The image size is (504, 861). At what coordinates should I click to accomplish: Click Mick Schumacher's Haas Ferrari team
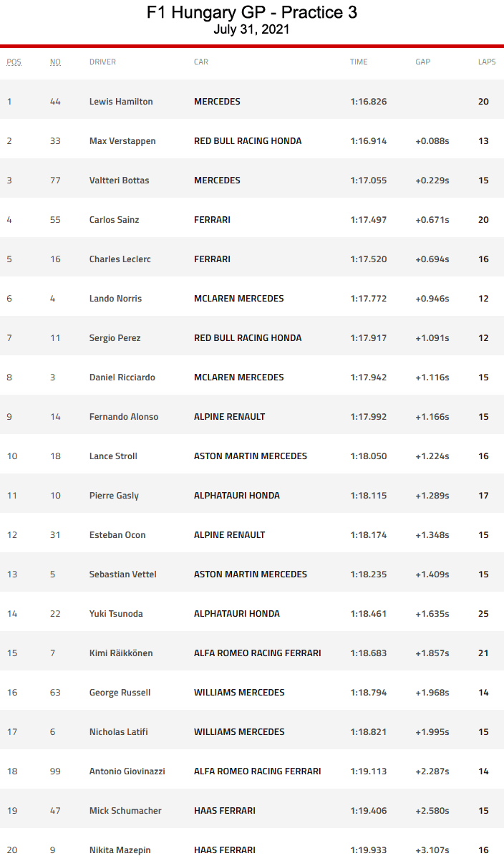[225, 811]
